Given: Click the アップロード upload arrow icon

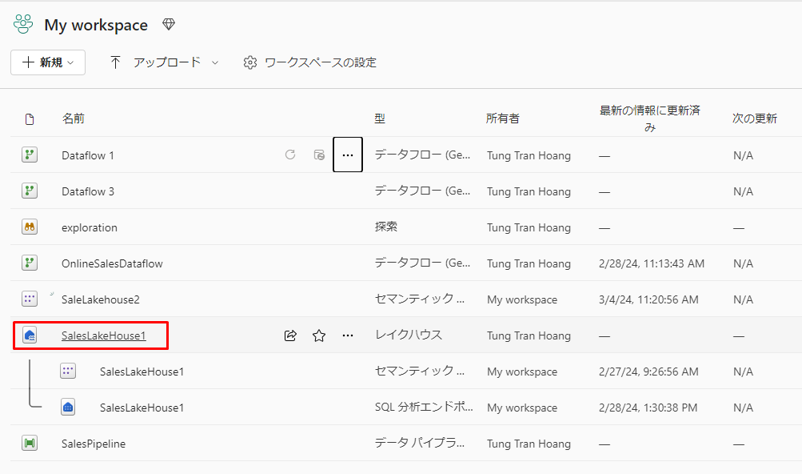Looking at the screenshot, I should click(116, 62).
